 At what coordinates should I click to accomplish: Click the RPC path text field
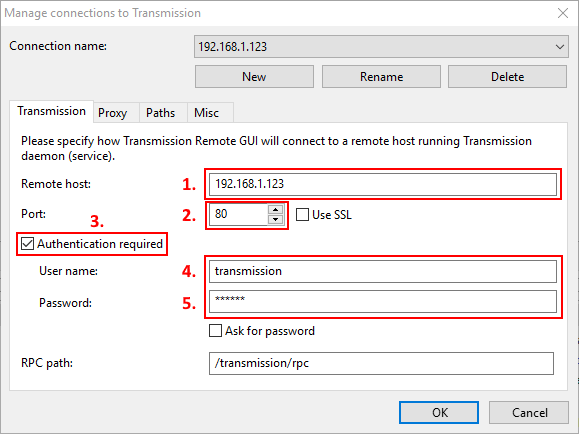381,363
